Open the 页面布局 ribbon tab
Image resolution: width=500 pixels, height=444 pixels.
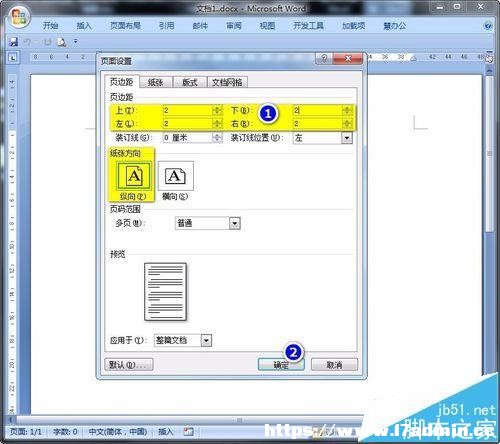tap(125, 26)
